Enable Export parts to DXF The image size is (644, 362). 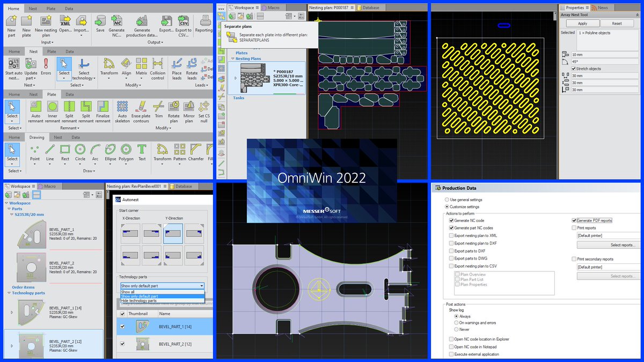click(451, 250)
